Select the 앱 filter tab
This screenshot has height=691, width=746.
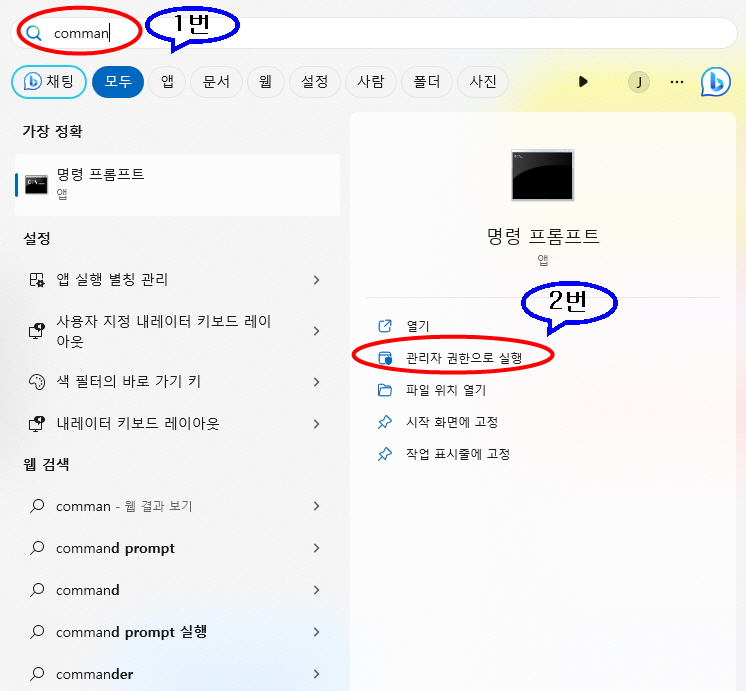click(167, 82)
